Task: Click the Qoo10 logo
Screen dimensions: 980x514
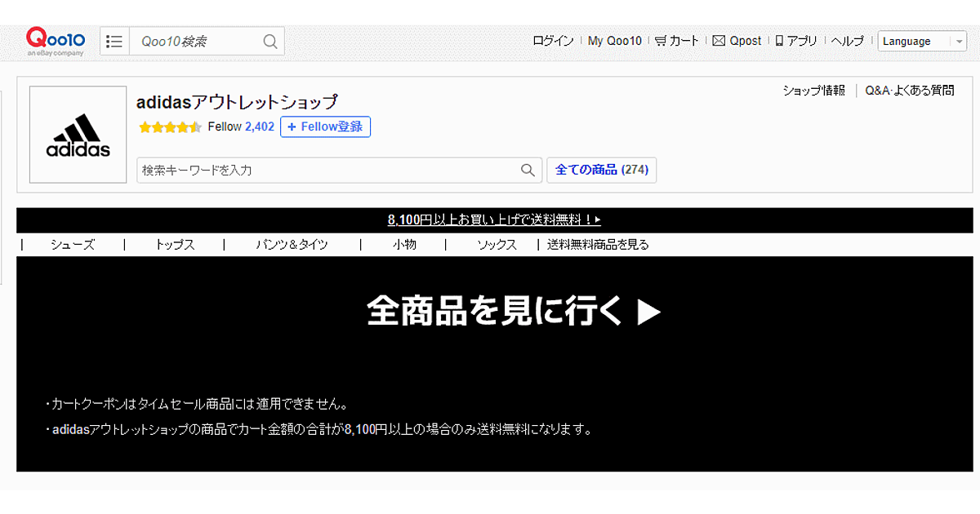Action: (55, 40)
